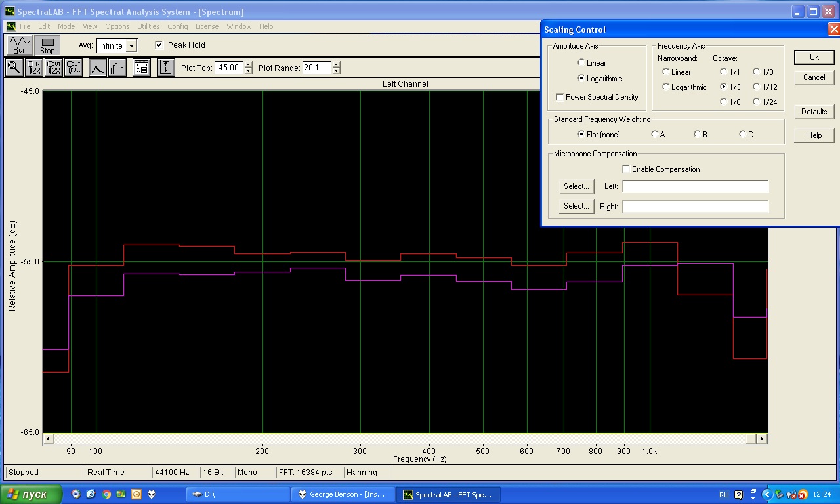Click the Run analyzer button
Image resolution: width=840 pixels, height=504 pixels.
(20, 45)
